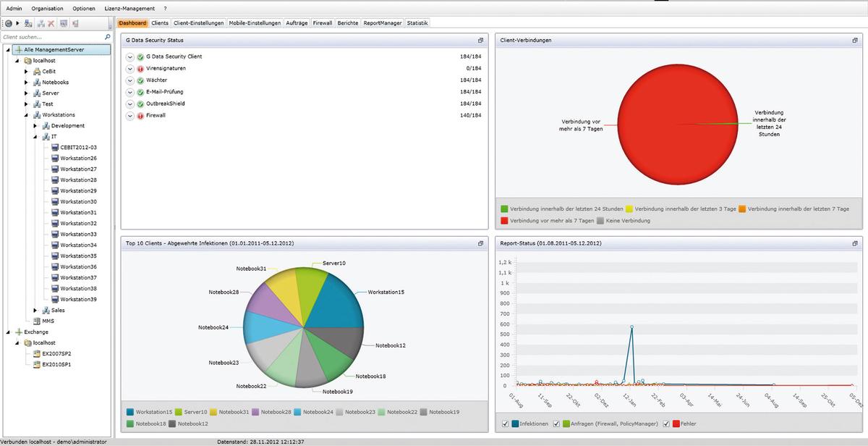Click red warning icon beside Firewall status row

click(x=140, y=116)
